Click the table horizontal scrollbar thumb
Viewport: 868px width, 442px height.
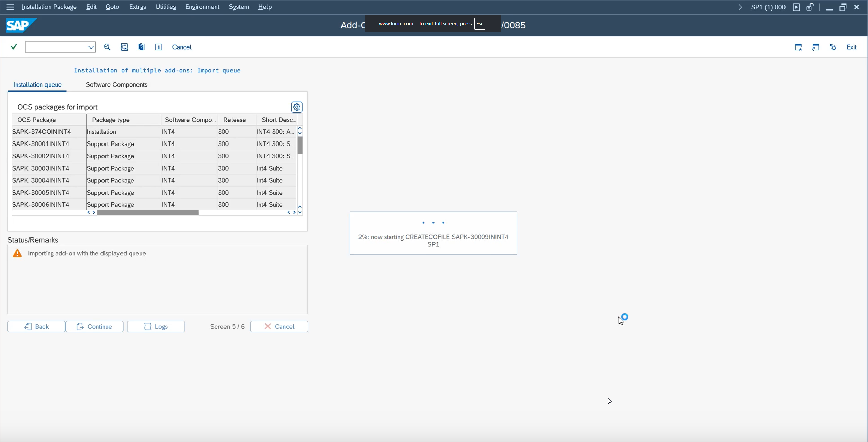pos(148,213)
